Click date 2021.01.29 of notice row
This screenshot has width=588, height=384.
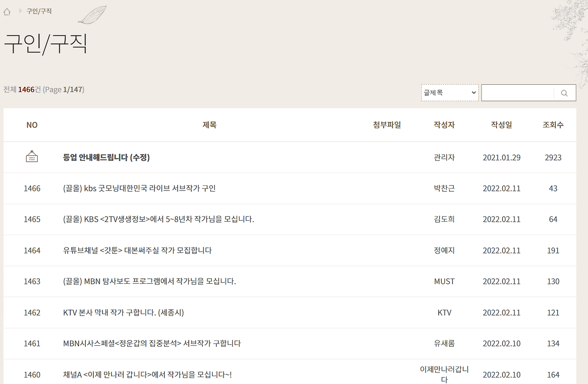click(502, 157)
